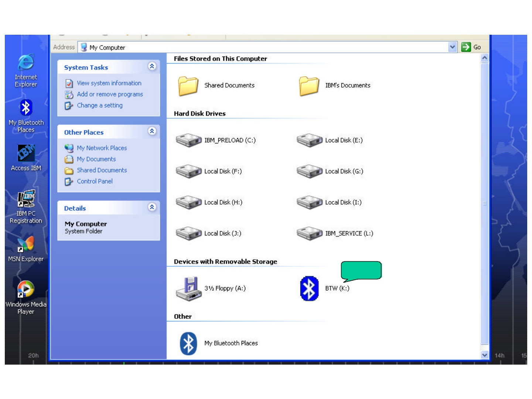Click the IBM's Documents label
Viewport: 532px width, 399px height.
(348, 86)
